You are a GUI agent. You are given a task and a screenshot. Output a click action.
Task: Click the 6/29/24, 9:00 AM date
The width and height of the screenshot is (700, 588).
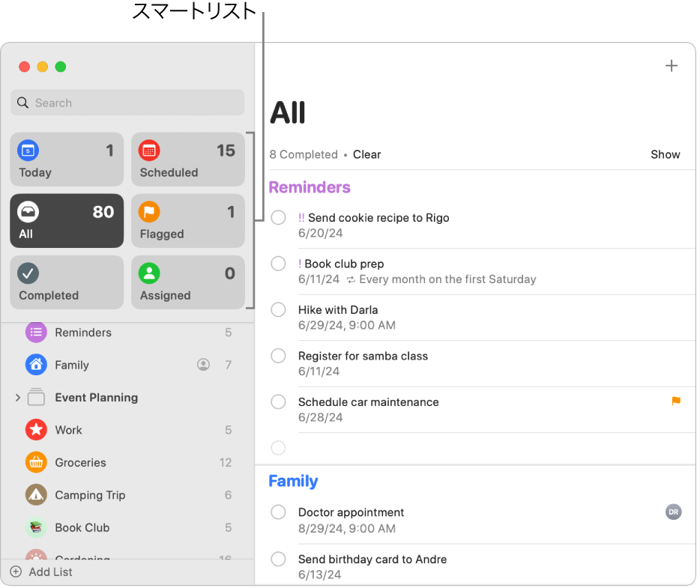click(x=347, y=325)
